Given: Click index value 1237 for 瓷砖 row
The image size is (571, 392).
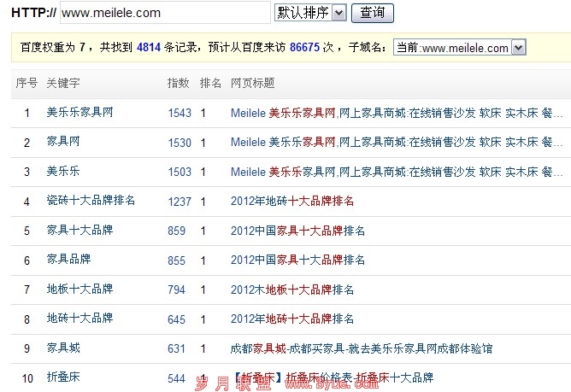Looking at the screenshot, I should tap(180, 202).
